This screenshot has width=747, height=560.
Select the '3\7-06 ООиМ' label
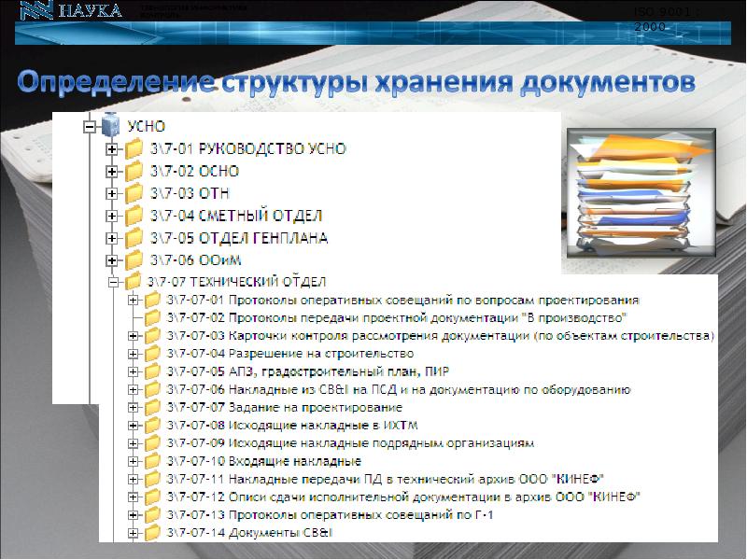pos(196,260)
